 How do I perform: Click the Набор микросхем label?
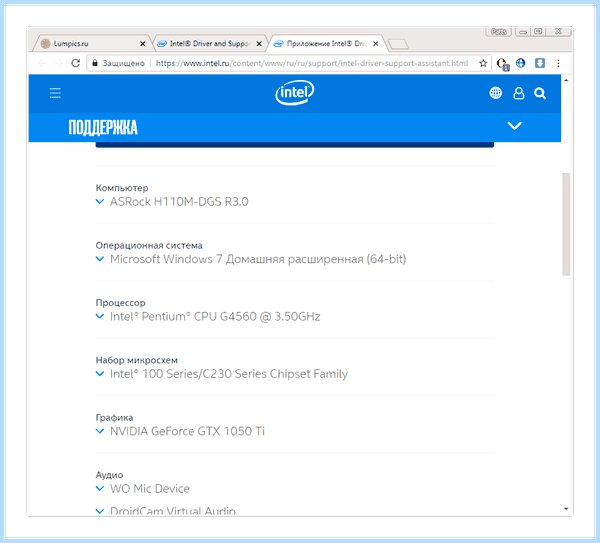pos(137,360)
